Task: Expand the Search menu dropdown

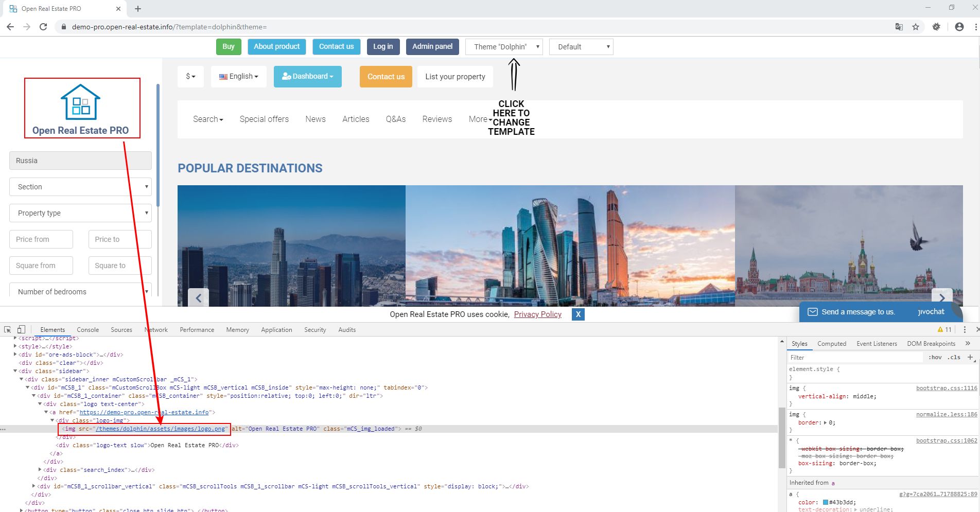Action: [208, 119]
